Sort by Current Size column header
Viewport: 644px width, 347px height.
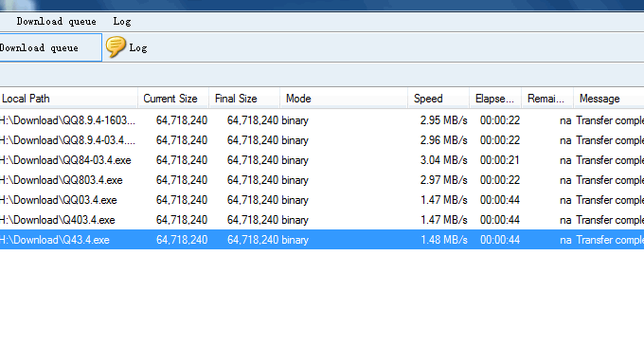click(173, 99)
